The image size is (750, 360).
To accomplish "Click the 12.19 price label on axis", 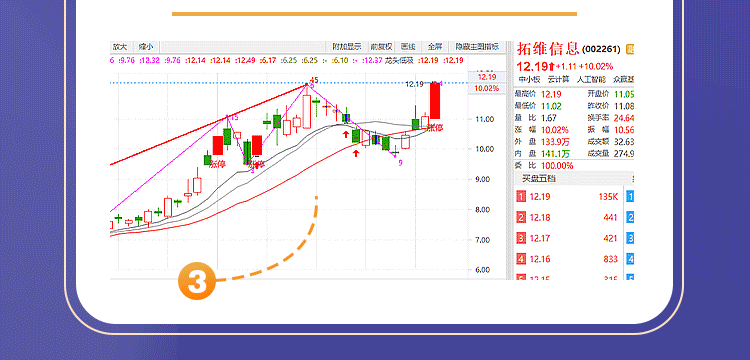I will [486, 77].
